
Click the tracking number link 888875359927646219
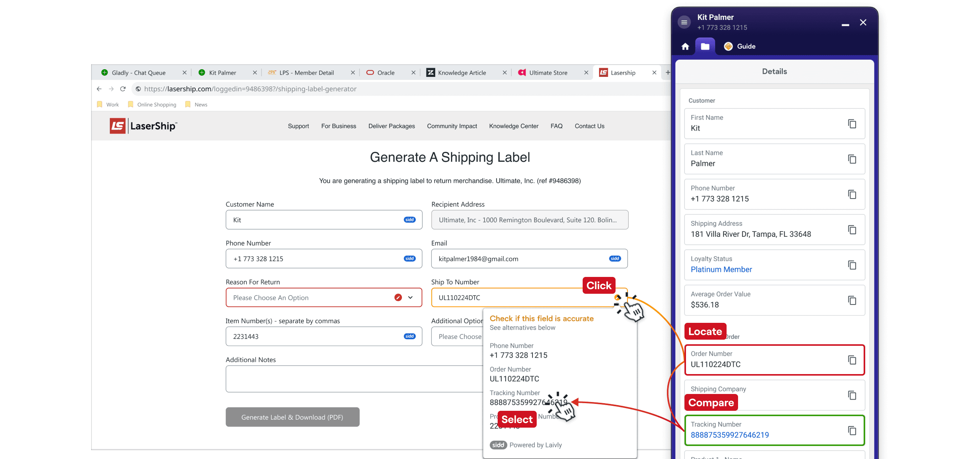[730, 435]
